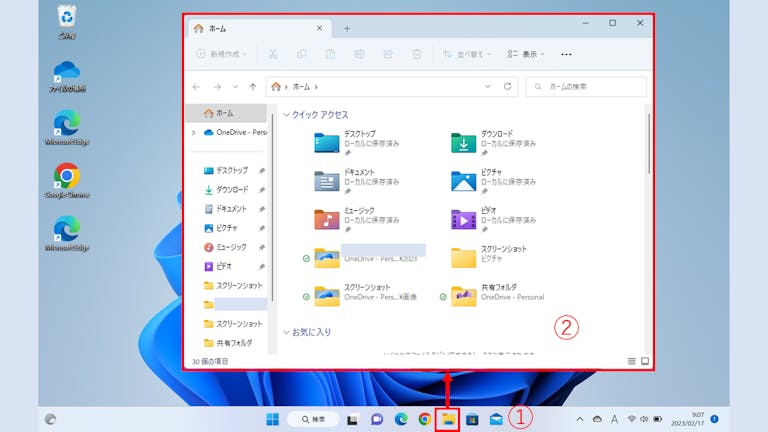Open the デスクトップ folder in Quick Access
The width and height of the screenshot is (768, 432).
point(357,143)
